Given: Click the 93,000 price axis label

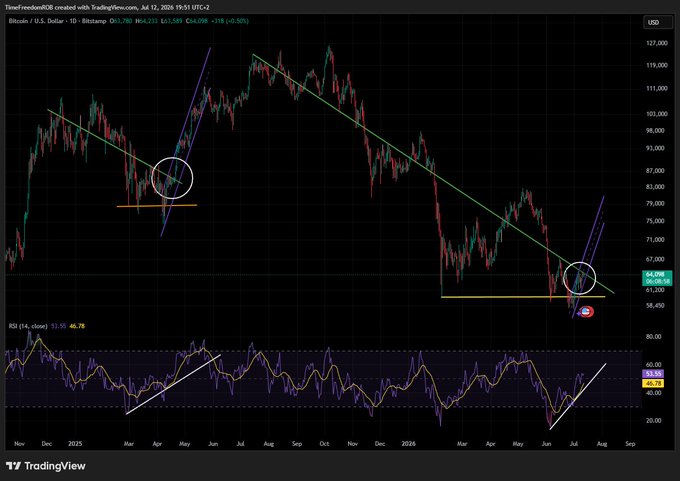Looking at the screenshot, I should coord(655,148).
